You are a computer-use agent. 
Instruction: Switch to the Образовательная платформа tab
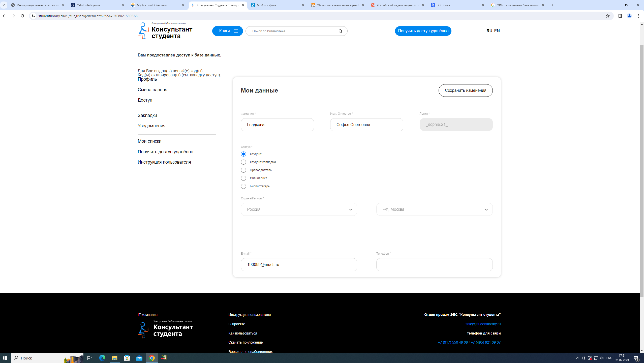(338, 5)
